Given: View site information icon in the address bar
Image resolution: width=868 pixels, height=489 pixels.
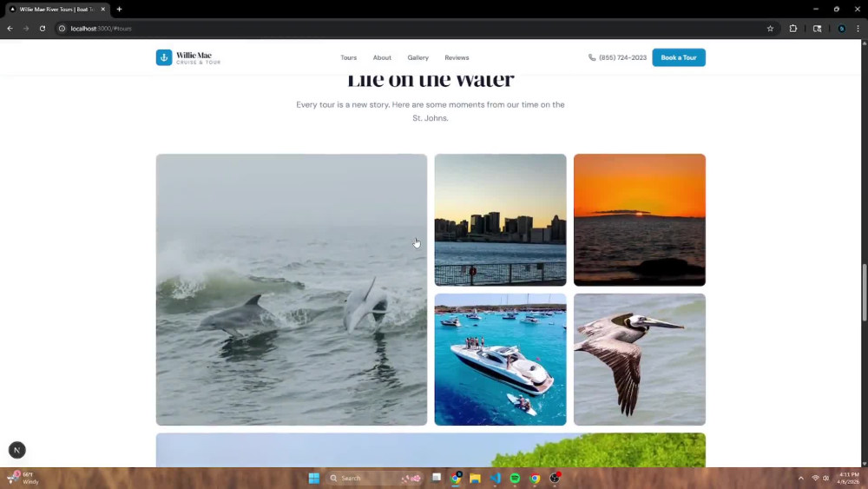Looking at the screenshot, I should coord(62,29).
